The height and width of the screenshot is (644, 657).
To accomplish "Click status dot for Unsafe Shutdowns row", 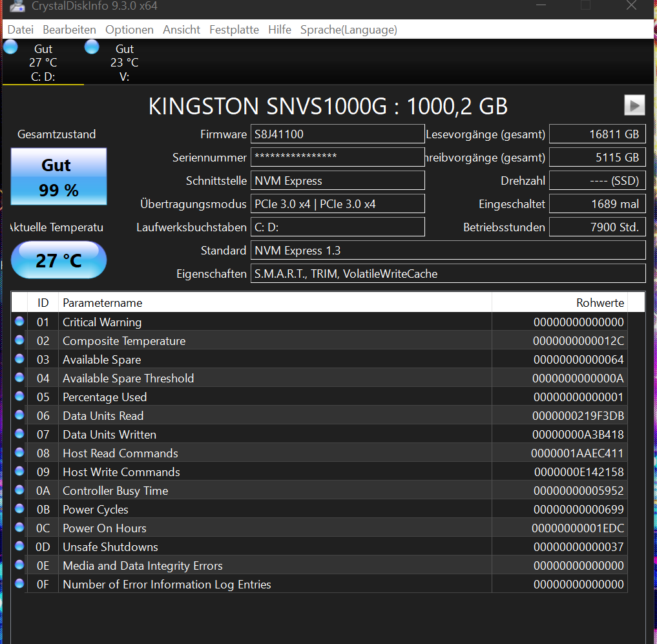I will [x=19, y=546].
